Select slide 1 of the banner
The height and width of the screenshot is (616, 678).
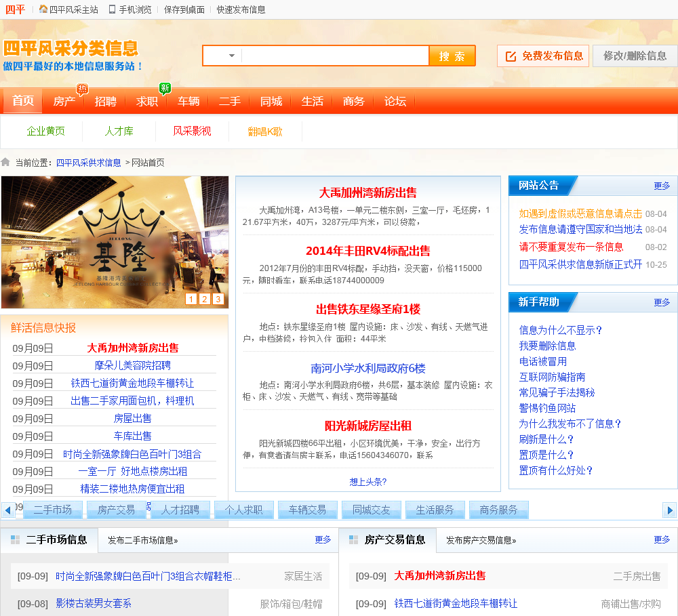pyautogui.click(x=191, y=299)
